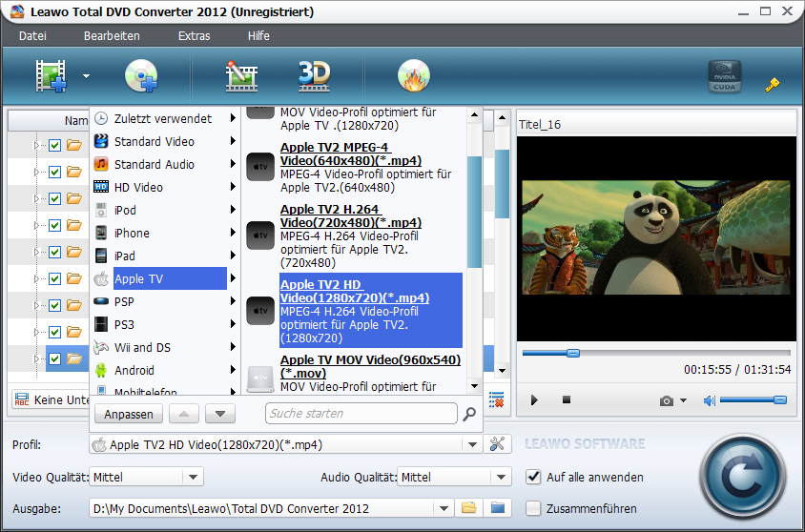Click the Add DVD disc icon
805x532 pixels.
point(141,76)
